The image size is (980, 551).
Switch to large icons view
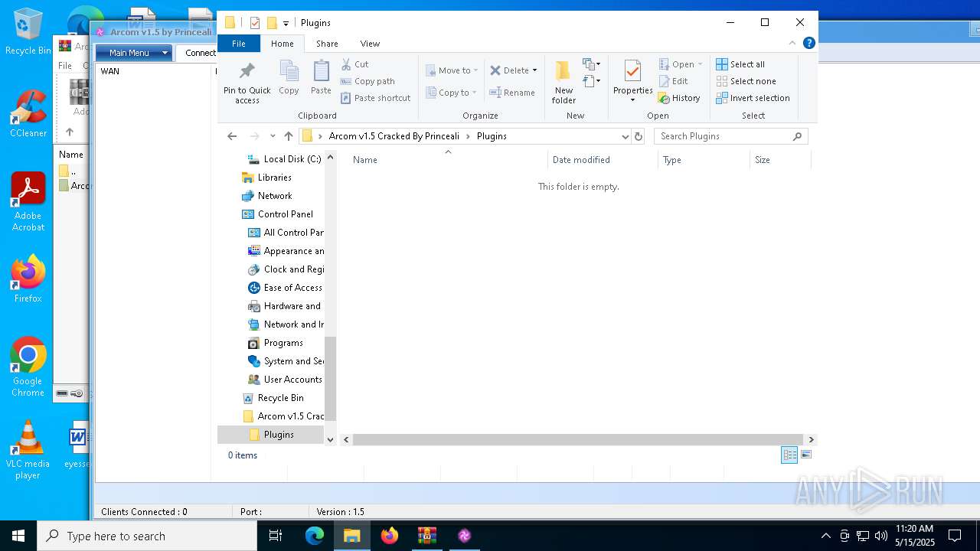805,455
